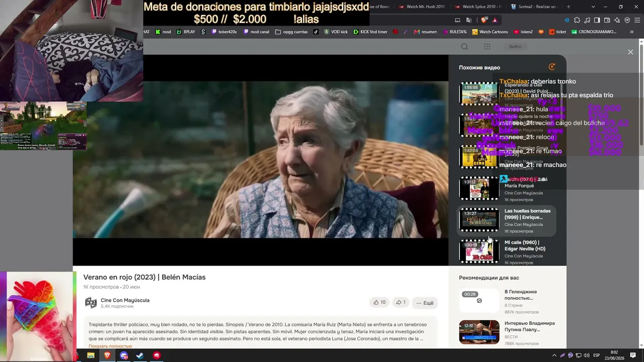The width and height of the screenshot is (644, 362).
Task: Expand description with Показать полностью
Action: (110, 346)
